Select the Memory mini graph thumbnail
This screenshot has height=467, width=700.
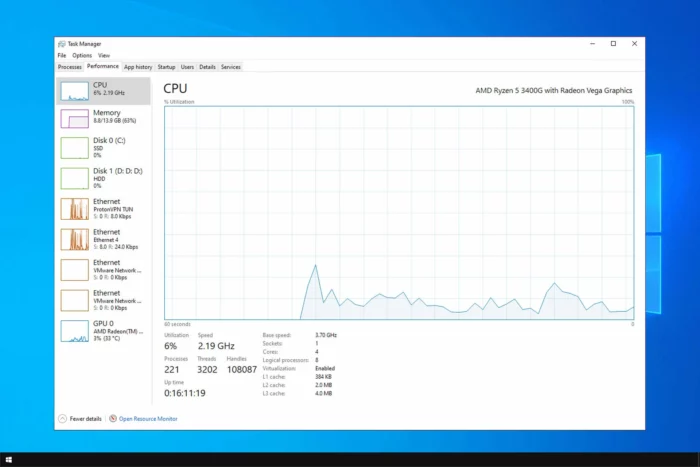coord(75,119)
